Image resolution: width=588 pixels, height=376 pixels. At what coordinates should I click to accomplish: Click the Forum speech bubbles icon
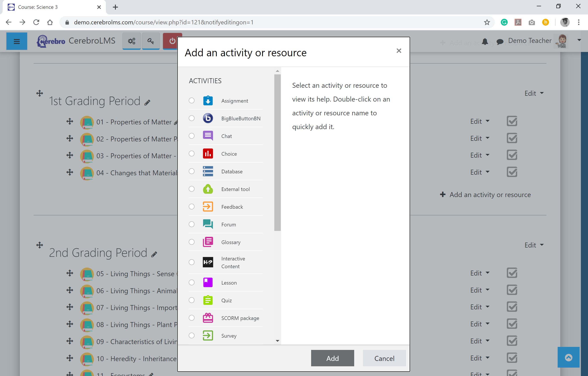pyautogui.click(x=208, y=224)
